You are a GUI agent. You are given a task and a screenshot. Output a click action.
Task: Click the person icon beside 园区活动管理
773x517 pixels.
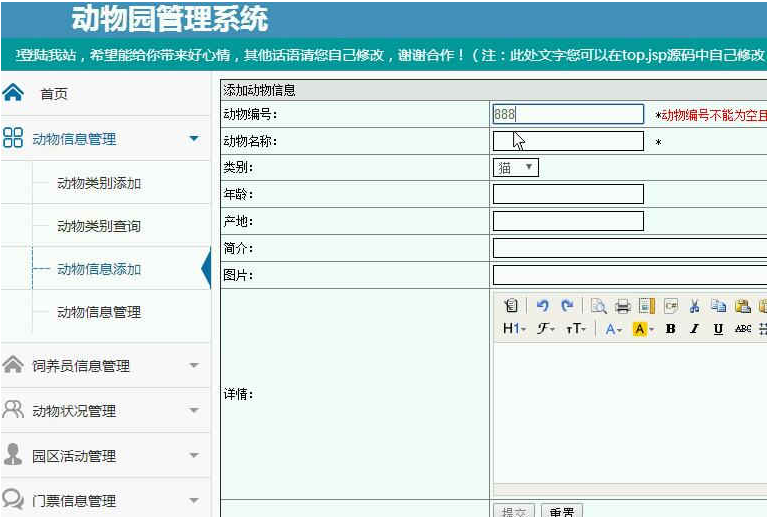13,454
